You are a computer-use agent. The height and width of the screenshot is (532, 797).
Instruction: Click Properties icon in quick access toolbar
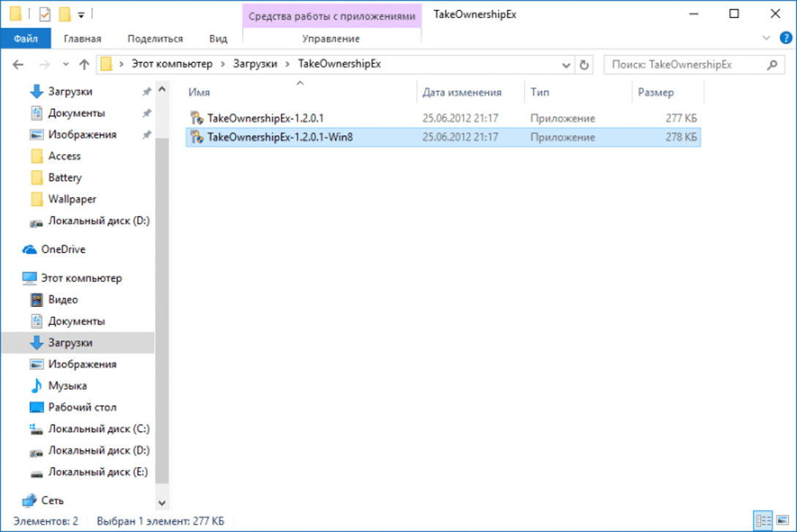[45, 14]
